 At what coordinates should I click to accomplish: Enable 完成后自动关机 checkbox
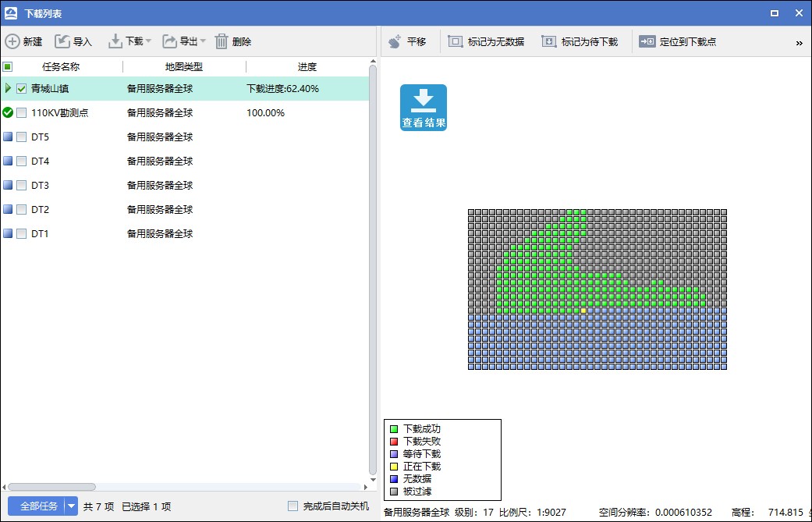point(293,506)
